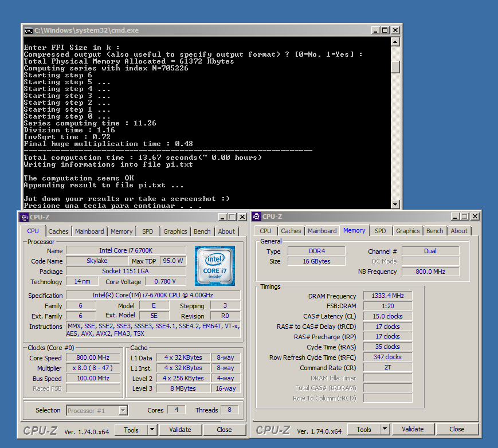
Task: Minimize the left CPU-Z window
Action: (223, 217)
